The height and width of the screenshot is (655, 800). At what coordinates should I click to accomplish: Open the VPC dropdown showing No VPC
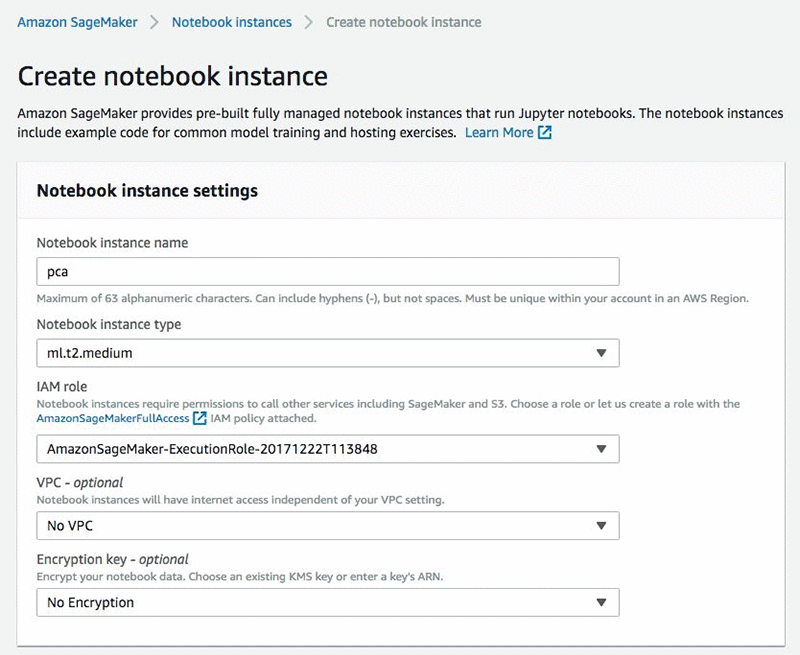point(327,526)
